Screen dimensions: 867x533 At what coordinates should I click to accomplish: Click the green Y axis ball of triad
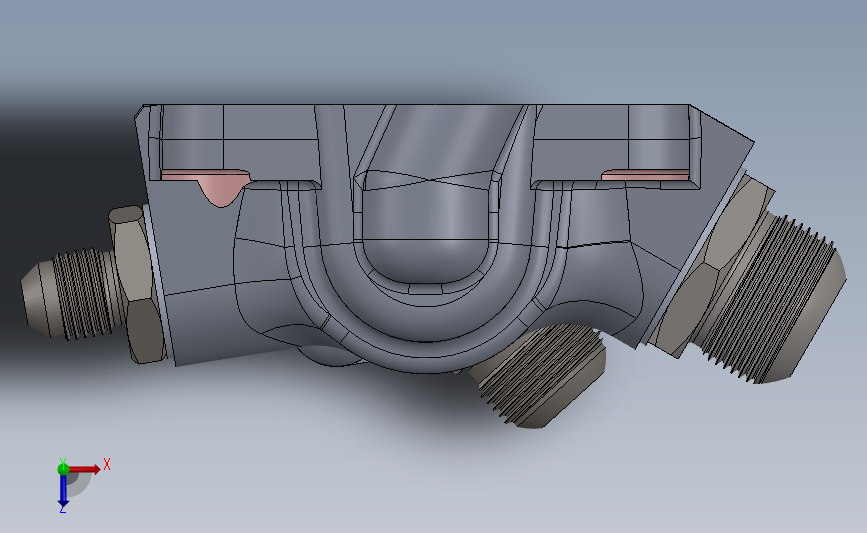point(63,469)
